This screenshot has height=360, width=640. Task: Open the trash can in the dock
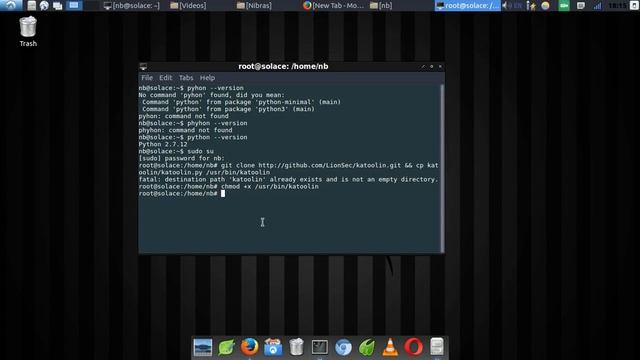(x=296, y=347)
